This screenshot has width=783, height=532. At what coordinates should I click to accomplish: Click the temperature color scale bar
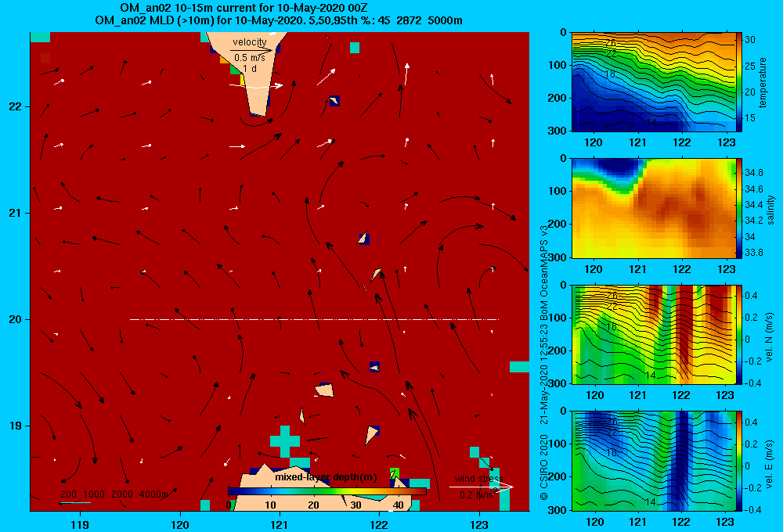click(740, 82)
